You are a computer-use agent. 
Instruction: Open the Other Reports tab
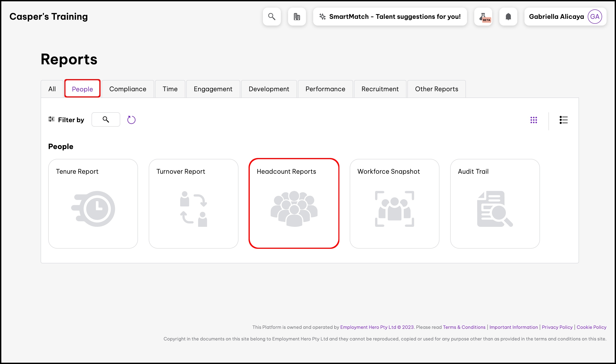click(x=436, y=89)
